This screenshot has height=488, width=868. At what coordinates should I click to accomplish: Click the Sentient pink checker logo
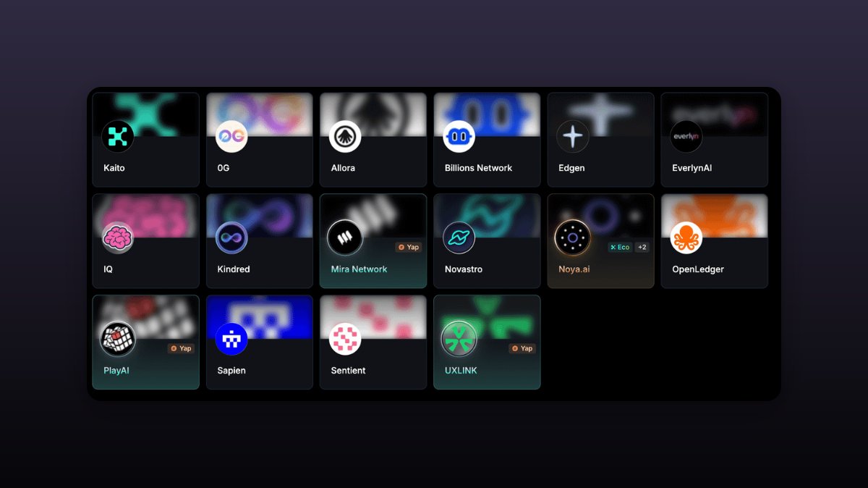[x=345, y=339]
